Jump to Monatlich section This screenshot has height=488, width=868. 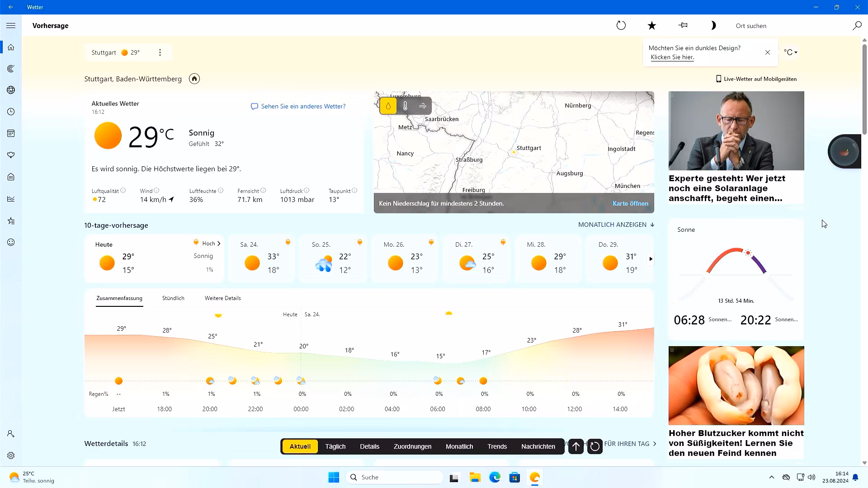(x=459, y=446)
